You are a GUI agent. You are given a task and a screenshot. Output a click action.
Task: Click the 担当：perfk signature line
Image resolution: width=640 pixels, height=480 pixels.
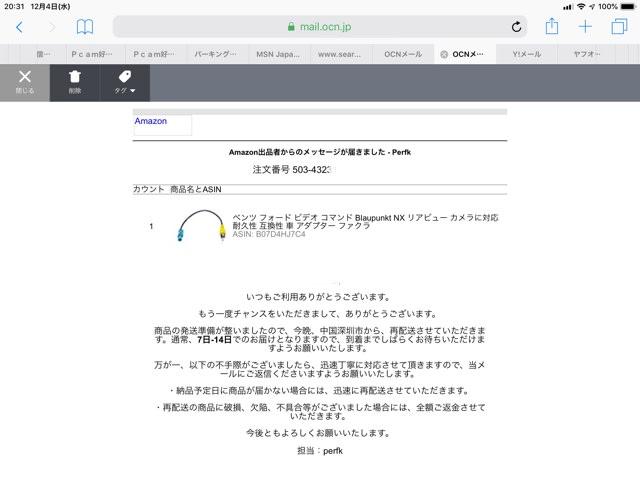pyautogui.click(x=320, y=451)
